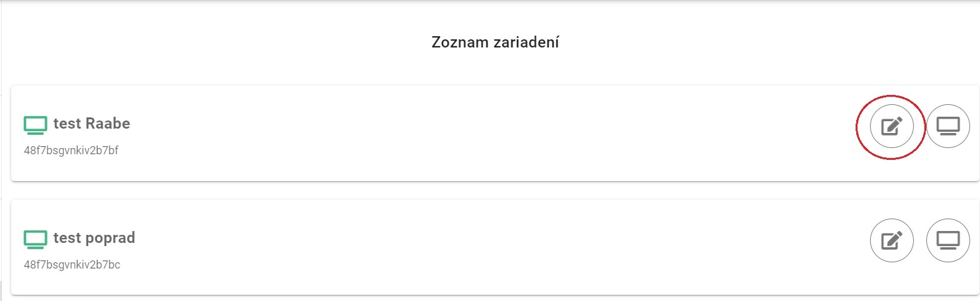Click the edit button in the second device row

(892, 240)
